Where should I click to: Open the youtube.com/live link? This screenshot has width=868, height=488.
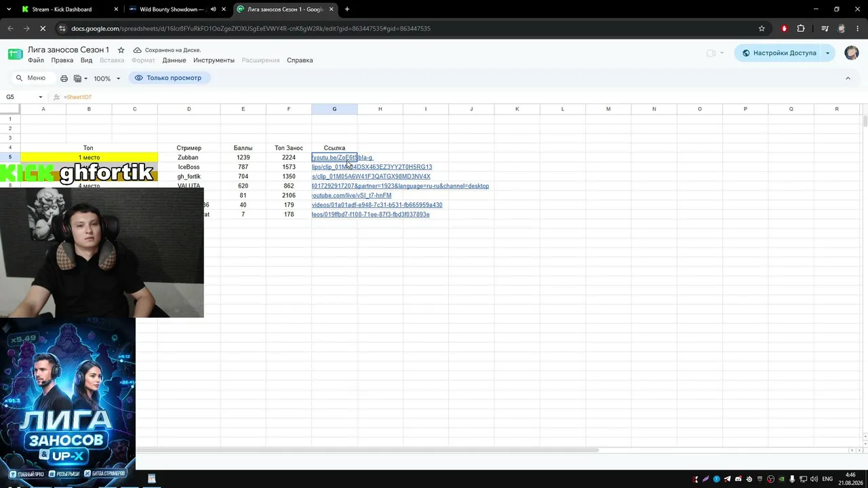(x=351, y=196)
